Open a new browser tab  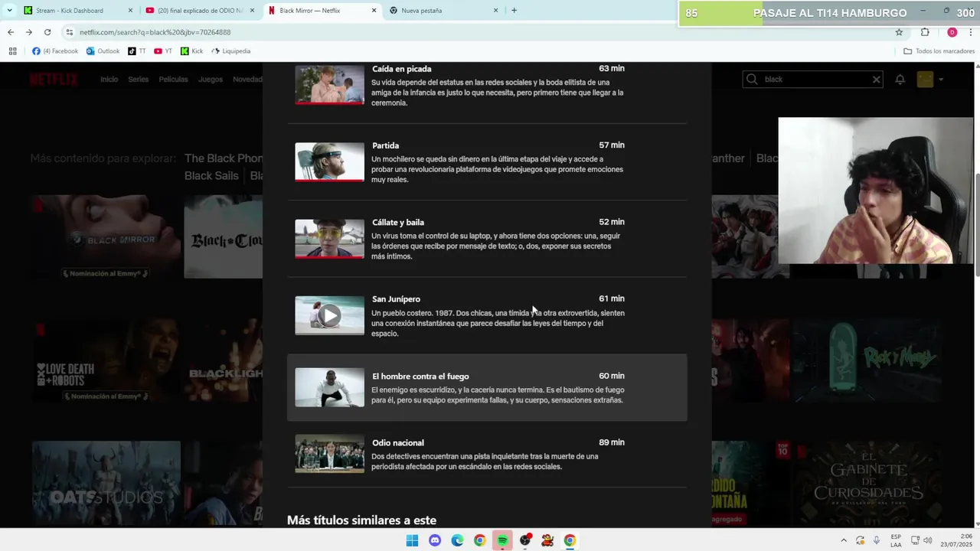tap(514, 11)
